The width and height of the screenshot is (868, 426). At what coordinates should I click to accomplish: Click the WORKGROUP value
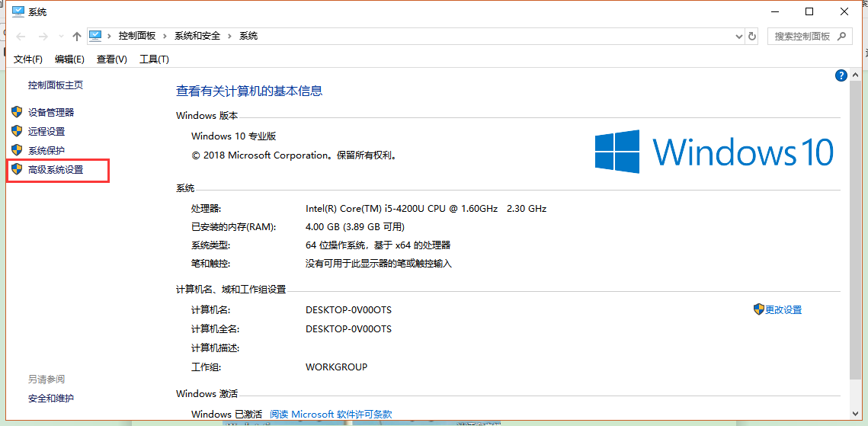(337, 367)
